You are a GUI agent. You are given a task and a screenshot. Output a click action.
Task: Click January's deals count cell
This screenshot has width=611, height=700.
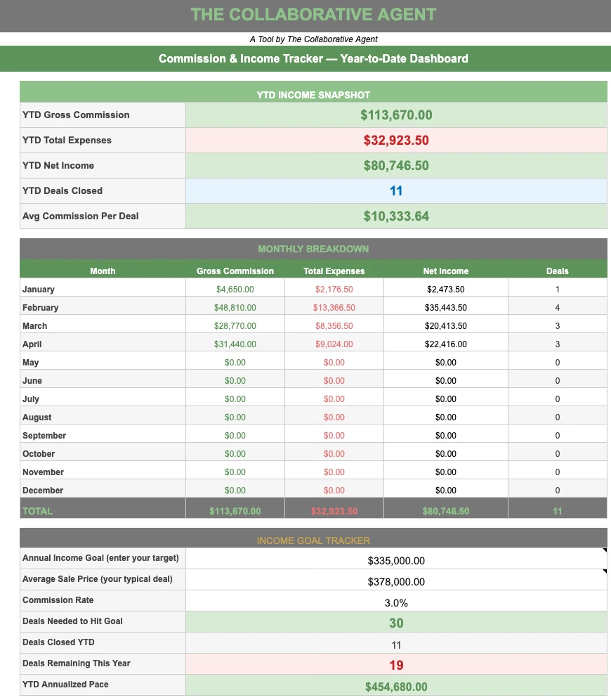557,290
